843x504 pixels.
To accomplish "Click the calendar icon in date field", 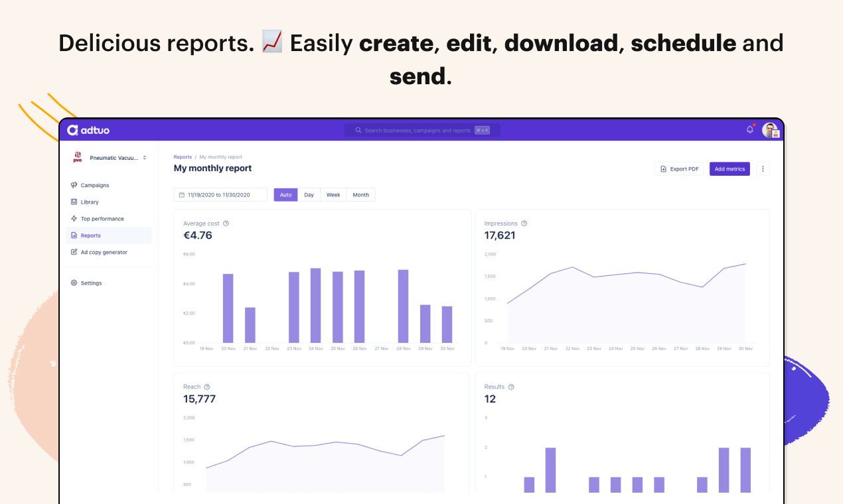I will click(183, 195).
